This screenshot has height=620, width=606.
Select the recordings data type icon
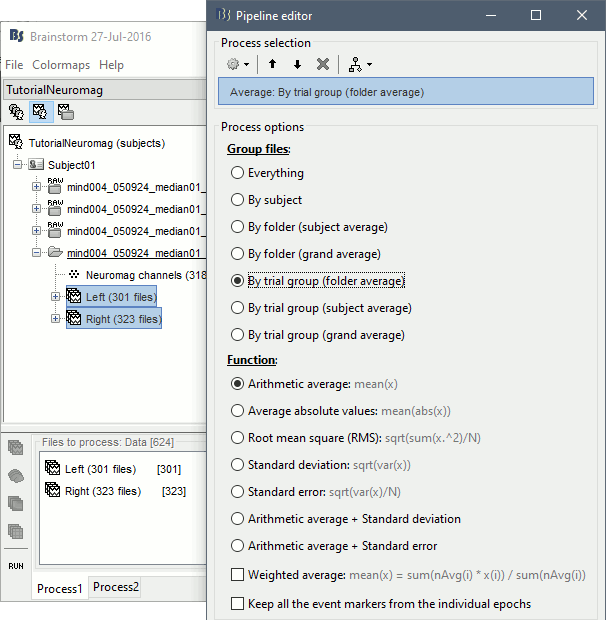(x=16, y=450)
